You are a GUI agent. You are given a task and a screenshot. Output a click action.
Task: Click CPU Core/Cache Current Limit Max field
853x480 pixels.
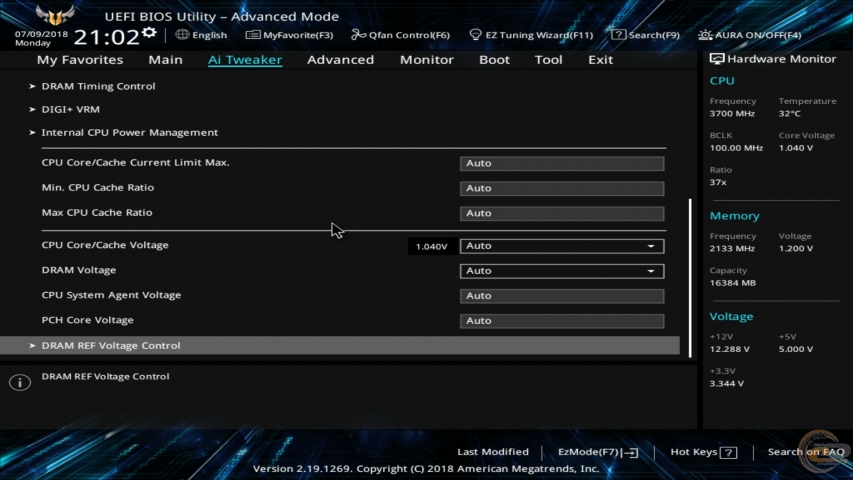561,163
